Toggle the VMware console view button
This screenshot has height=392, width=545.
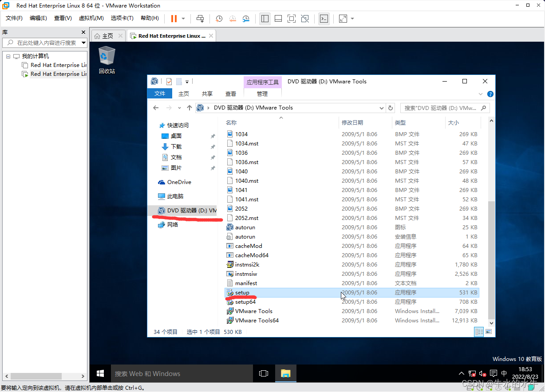[x=324, y=19]
